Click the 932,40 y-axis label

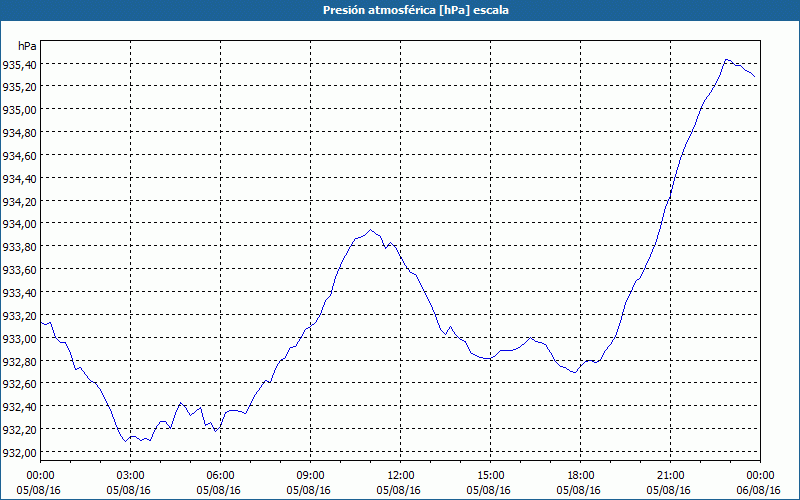[19, 407]
